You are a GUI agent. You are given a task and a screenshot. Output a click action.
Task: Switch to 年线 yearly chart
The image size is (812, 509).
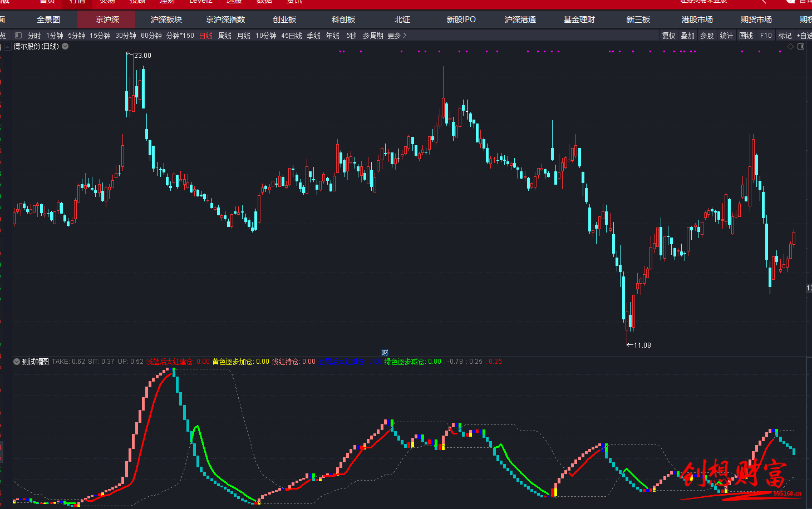pos(333,36)
